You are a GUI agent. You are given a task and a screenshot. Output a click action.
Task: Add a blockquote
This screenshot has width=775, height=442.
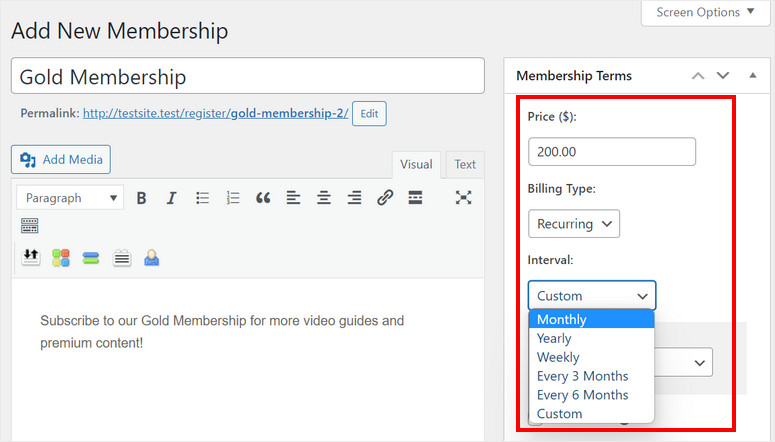263,198
